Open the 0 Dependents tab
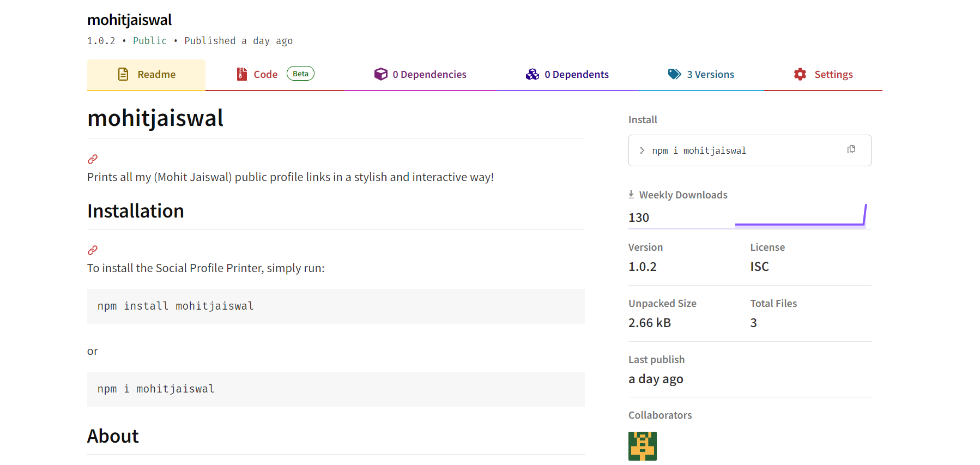 567,75
